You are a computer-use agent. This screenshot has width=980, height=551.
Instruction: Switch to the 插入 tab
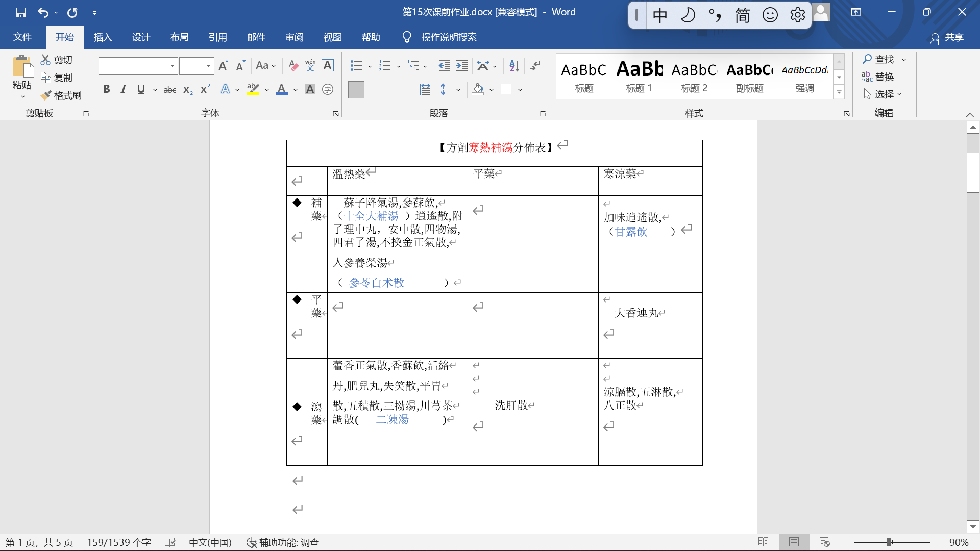pos(103,37)
